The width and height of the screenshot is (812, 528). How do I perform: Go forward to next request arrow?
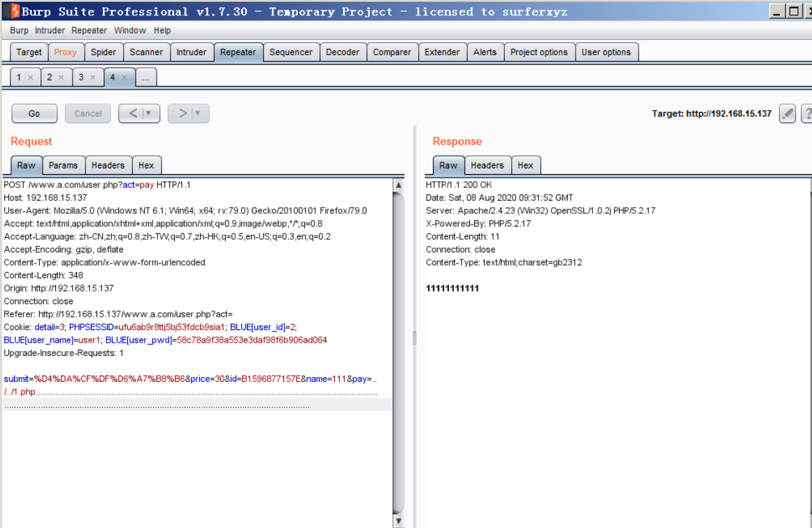[183, 113]
